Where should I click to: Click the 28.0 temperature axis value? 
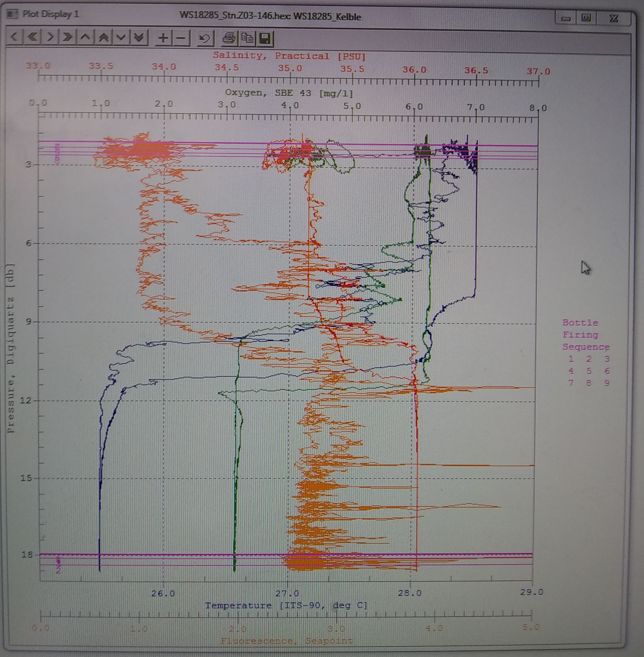coord(410,593)
